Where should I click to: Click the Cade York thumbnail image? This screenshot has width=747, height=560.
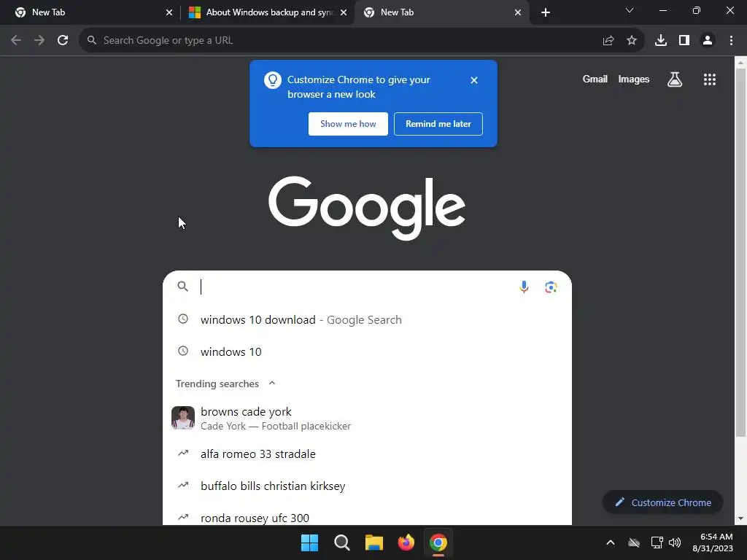tap(183, 418)
